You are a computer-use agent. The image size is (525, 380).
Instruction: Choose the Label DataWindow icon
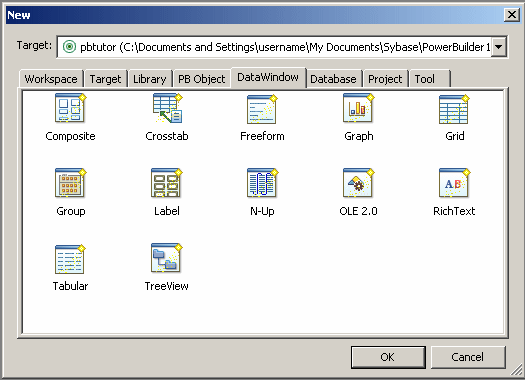pos(167,183)
